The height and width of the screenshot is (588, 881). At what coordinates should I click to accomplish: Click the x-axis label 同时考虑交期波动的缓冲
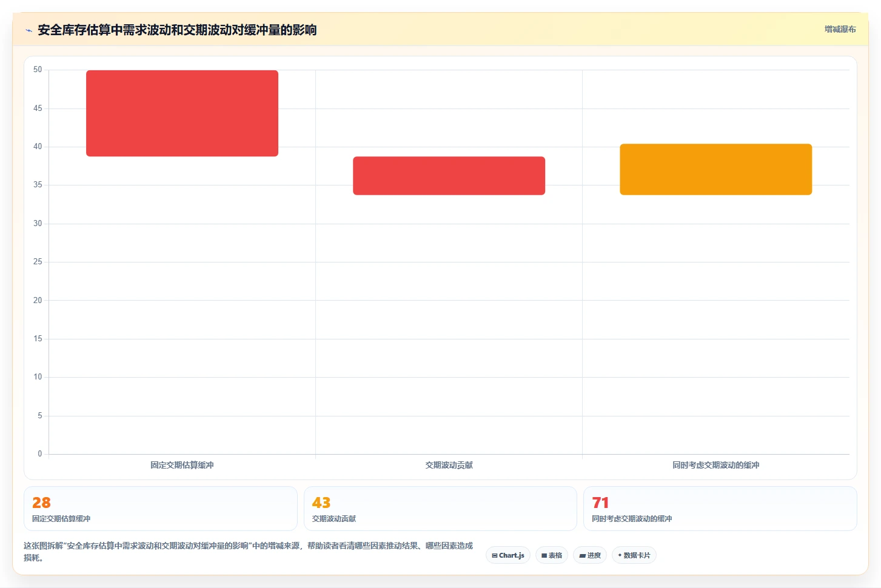click(x=715, y=465)
